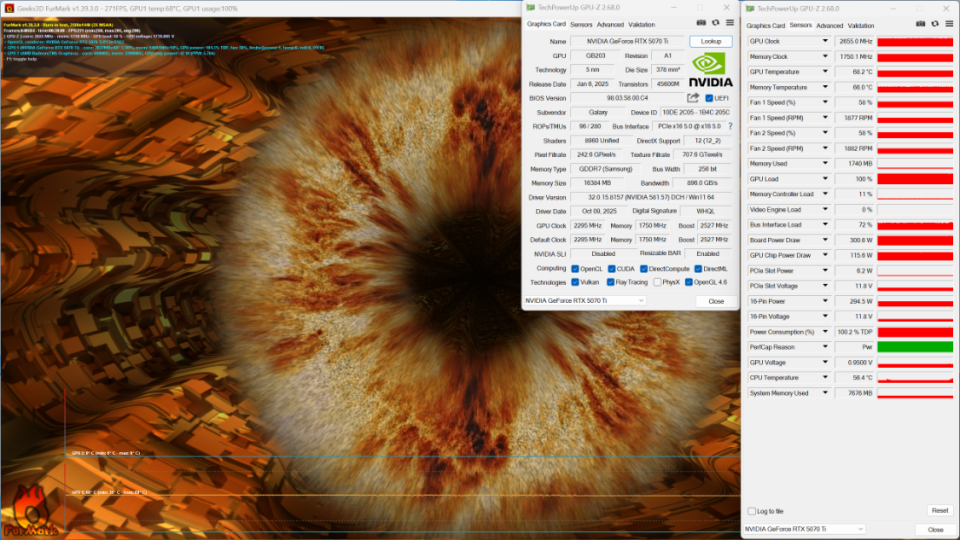Switch to the Sensors tab in the Graphics Card window

tap(581, 24)
